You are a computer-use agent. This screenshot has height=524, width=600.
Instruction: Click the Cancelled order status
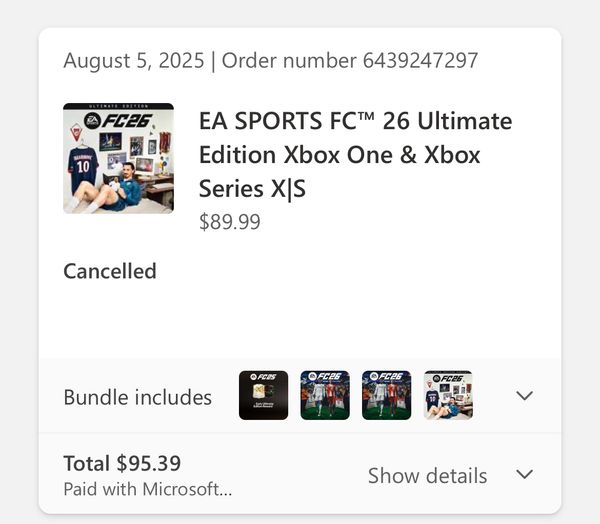[110, 271]
